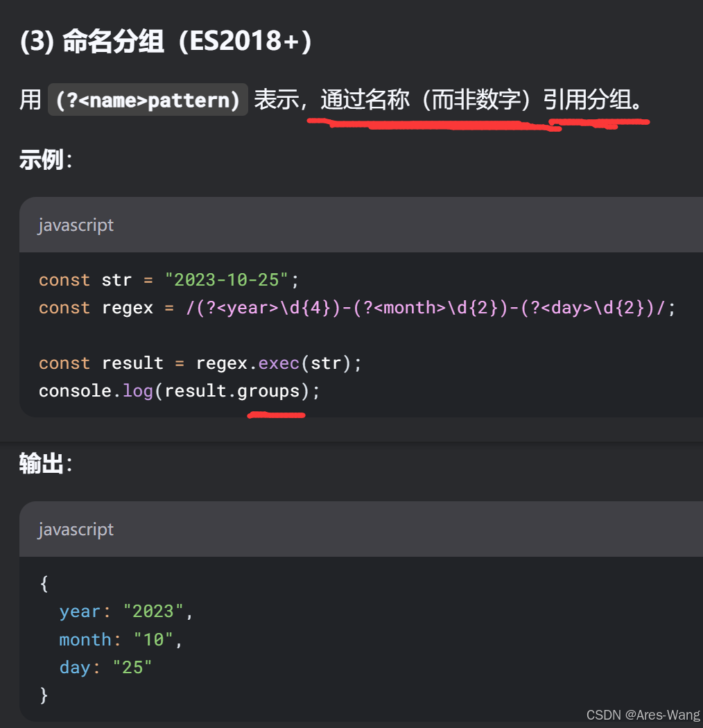Click the 'javascript' label of the first code block
This screenshot has height=728, width=703.
tap(76, 225)
